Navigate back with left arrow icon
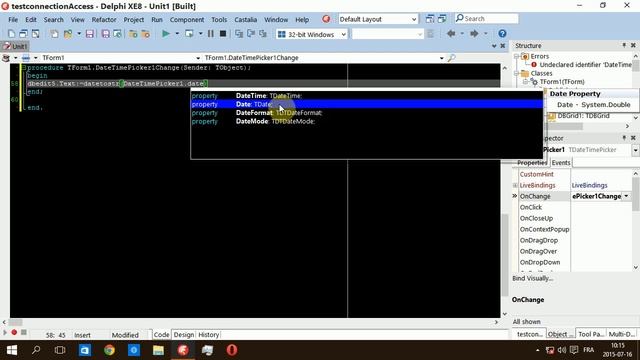 (451, 33)
